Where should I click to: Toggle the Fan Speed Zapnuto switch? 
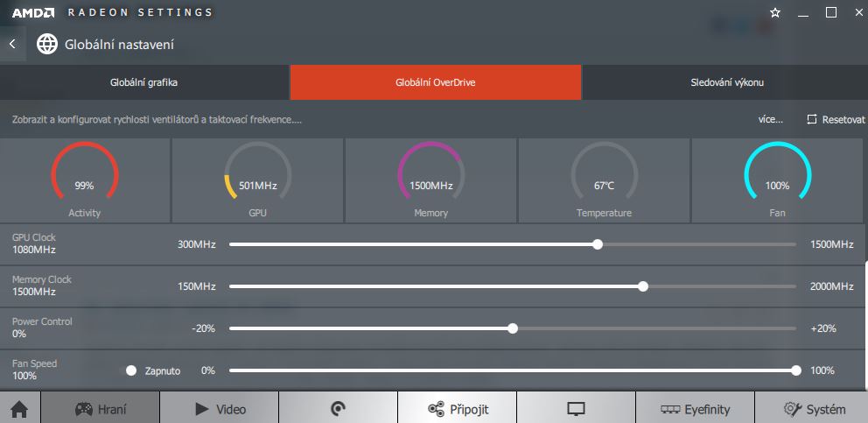[x=129, y=370]
